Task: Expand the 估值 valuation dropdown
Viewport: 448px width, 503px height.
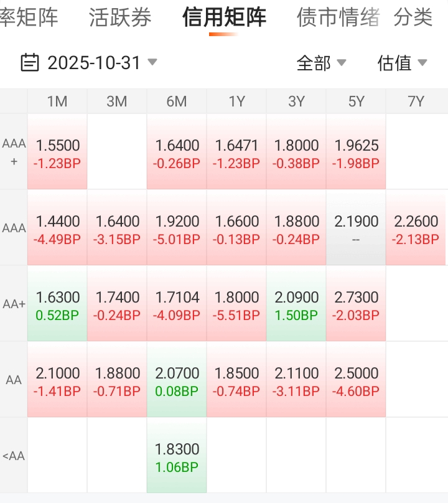Action: 402,63
